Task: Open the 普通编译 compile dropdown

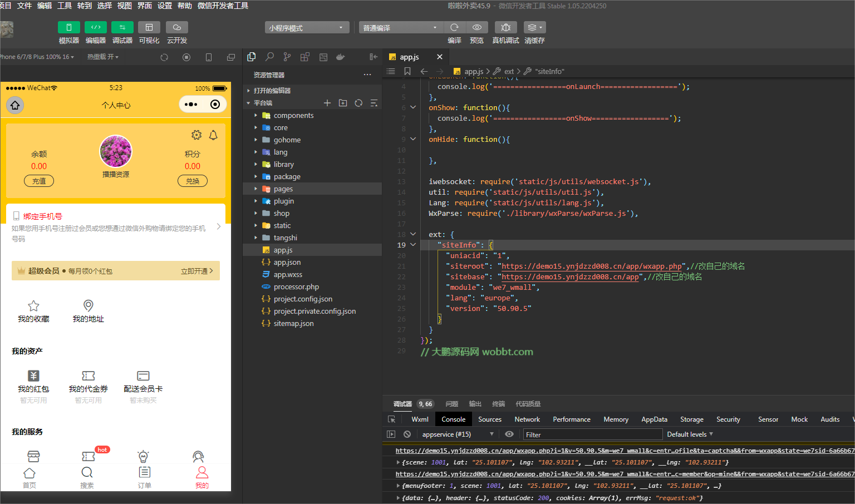Action: coord(401,28)
